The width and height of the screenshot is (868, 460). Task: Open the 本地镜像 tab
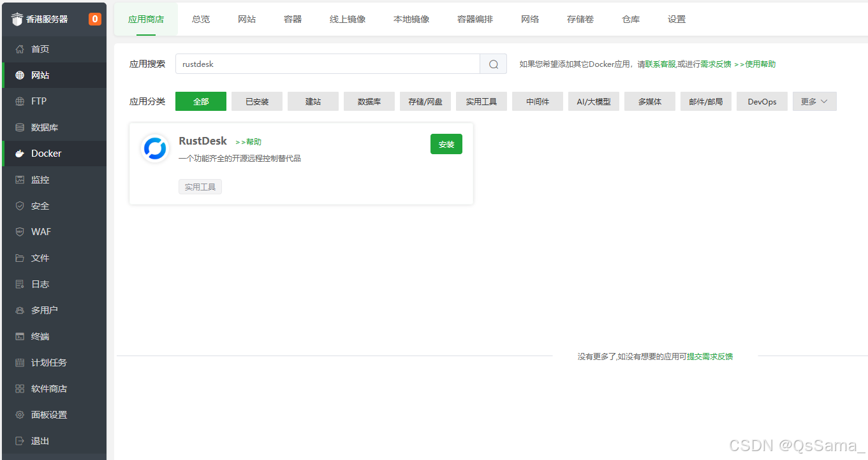[x=411, y=19]
